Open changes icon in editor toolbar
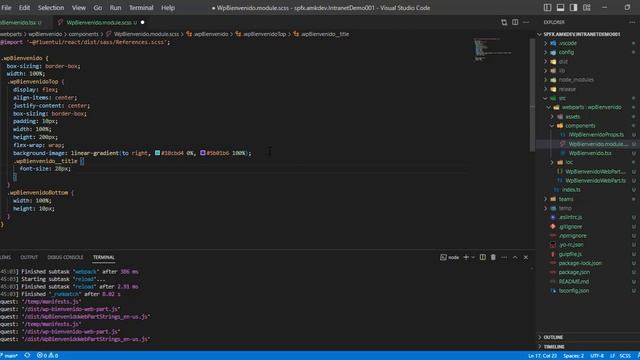The height and width of the screenshot is (360, 640). 504,22
